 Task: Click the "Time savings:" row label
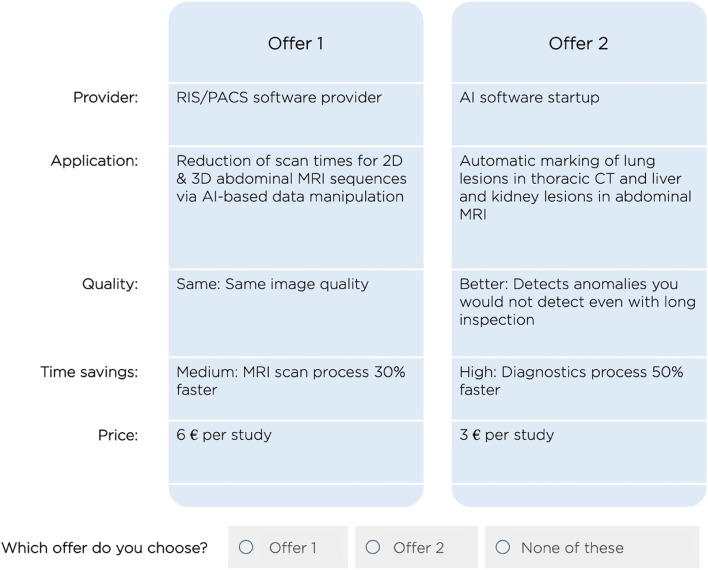(x=89, y=371)
